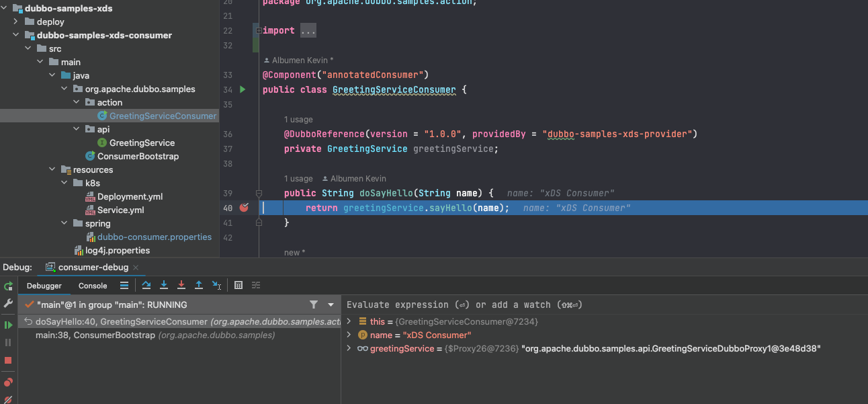
Task: Resume the program from the debug sidebar
Action: [x=8, y=325]
